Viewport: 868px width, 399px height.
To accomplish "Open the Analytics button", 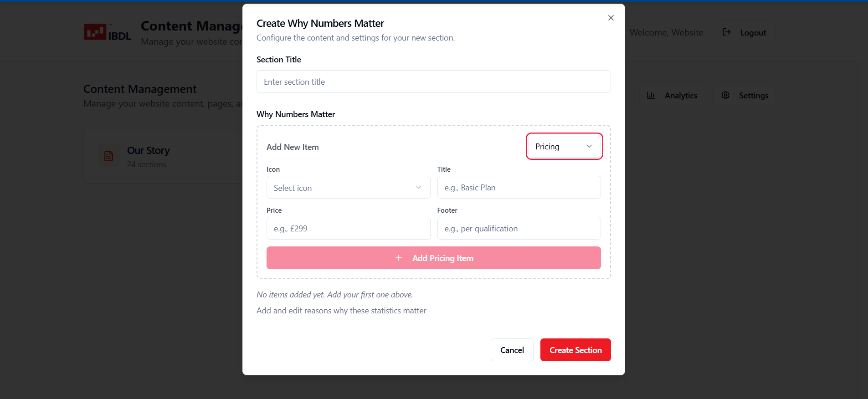I will point(672,96).
